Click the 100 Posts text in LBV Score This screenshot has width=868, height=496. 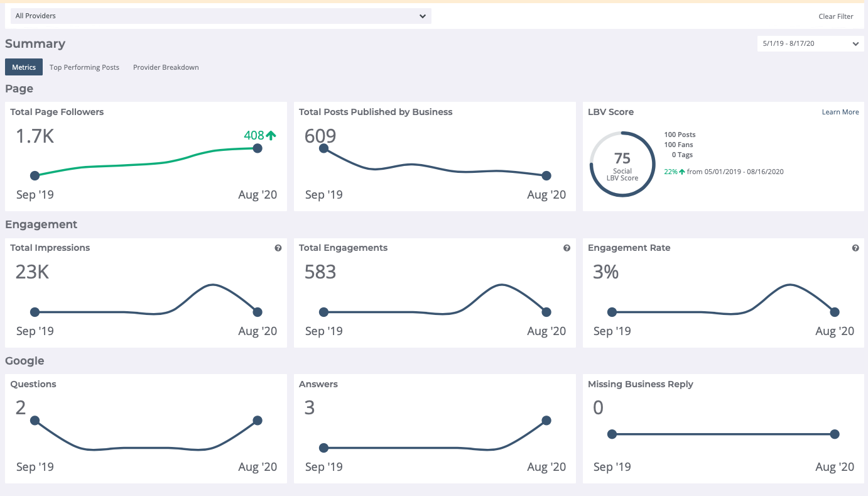(x=680, y=135)
